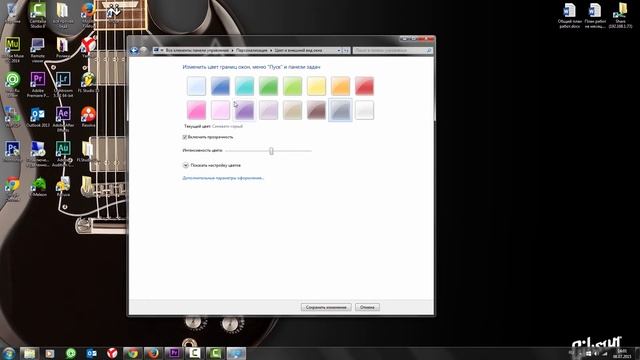640x360 pixels.
Task: Open Outlook from the taskbar
Action: click(x=91, y=353)
